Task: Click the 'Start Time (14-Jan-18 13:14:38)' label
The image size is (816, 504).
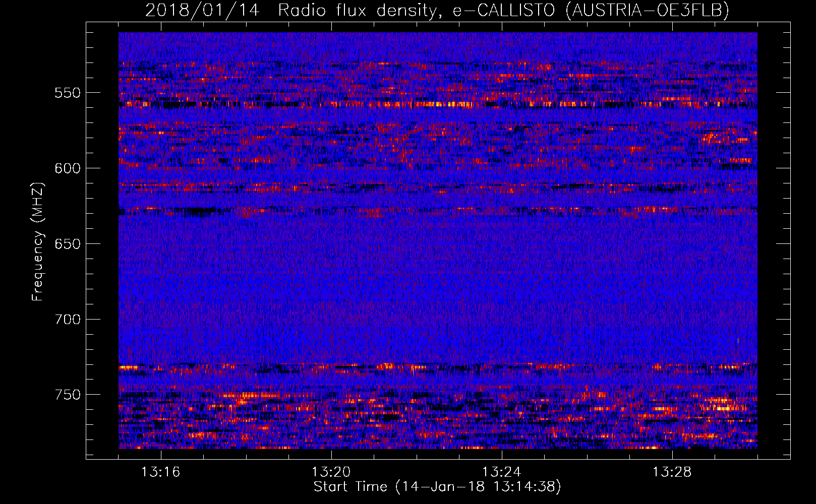Action: 437,487
